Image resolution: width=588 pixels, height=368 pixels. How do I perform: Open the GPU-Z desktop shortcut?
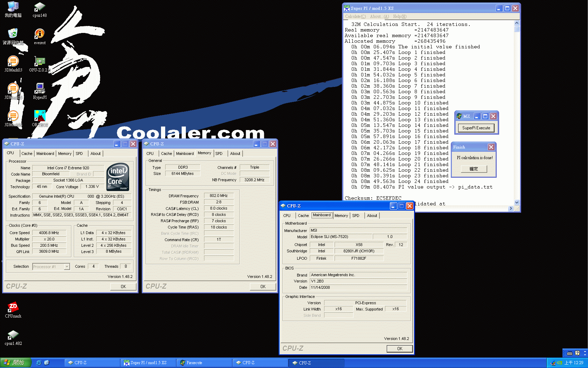40,64
